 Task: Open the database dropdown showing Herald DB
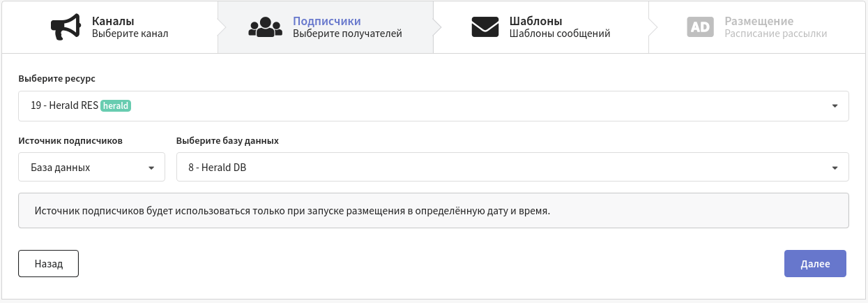coord(512,168)
